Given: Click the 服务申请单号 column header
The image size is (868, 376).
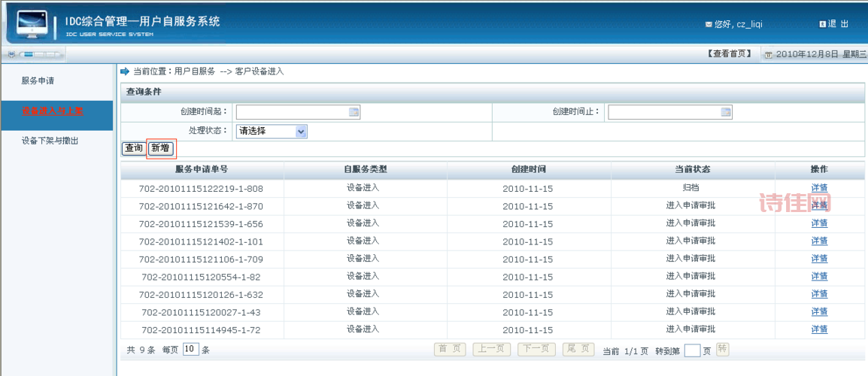Looking at the screenshot, I should click(202, 170).
